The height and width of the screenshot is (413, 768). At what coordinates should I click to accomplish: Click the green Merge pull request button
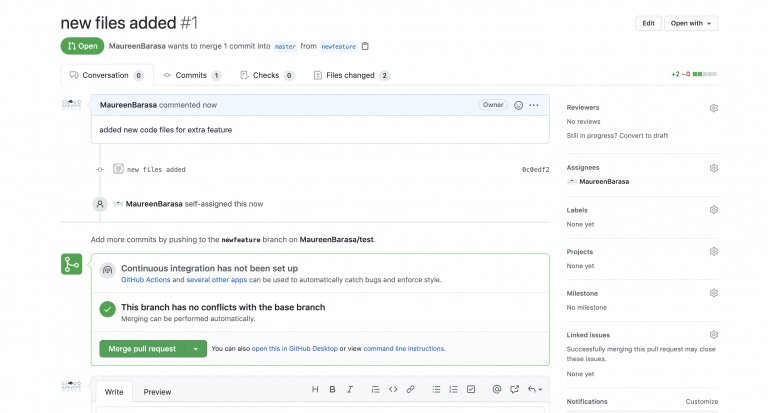click(142, 348)
